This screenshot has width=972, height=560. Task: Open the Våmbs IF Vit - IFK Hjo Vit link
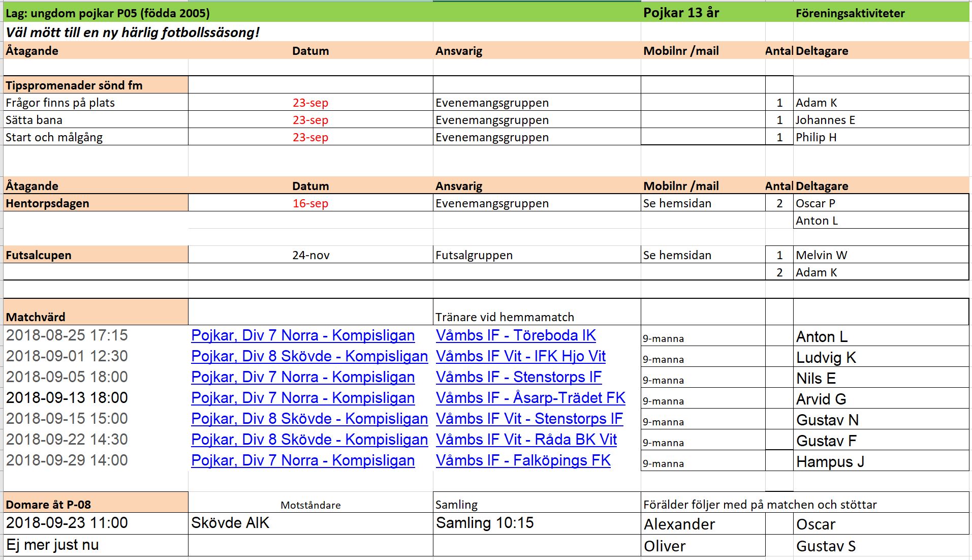[520, 356]
